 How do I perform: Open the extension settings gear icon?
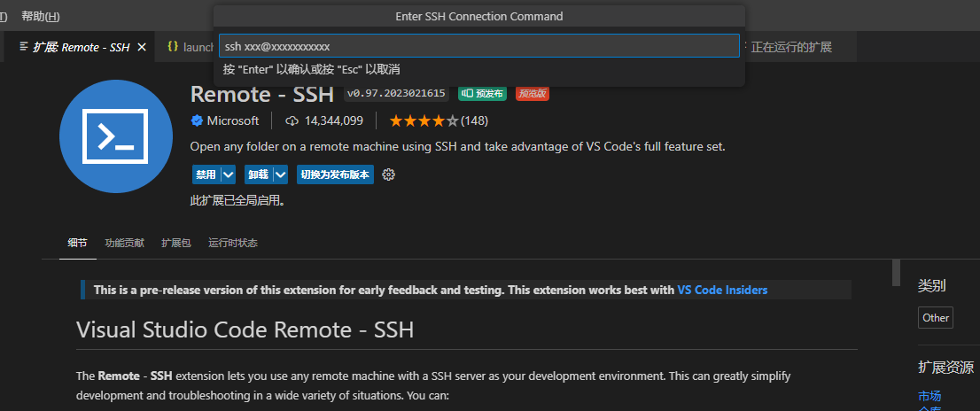point(389,174)
